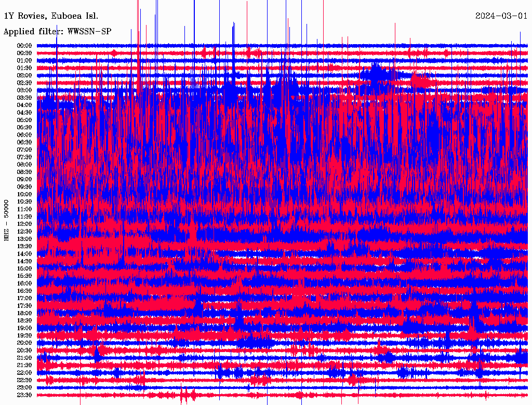This screenshot has width=532, height=405.
Task: Click the station title "1Y Rovies, Euboea Isl."
Action: 50,16
